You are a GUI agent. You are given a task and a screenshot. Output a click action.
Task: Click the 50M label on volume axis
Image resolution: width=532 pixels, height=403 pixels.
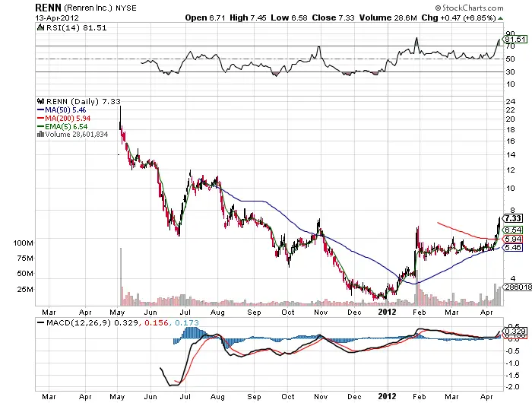[25, 273]
